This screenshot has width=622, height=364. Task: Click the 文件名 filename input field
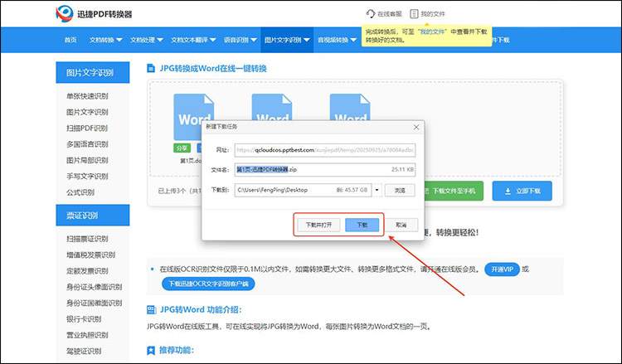[325, 169]
